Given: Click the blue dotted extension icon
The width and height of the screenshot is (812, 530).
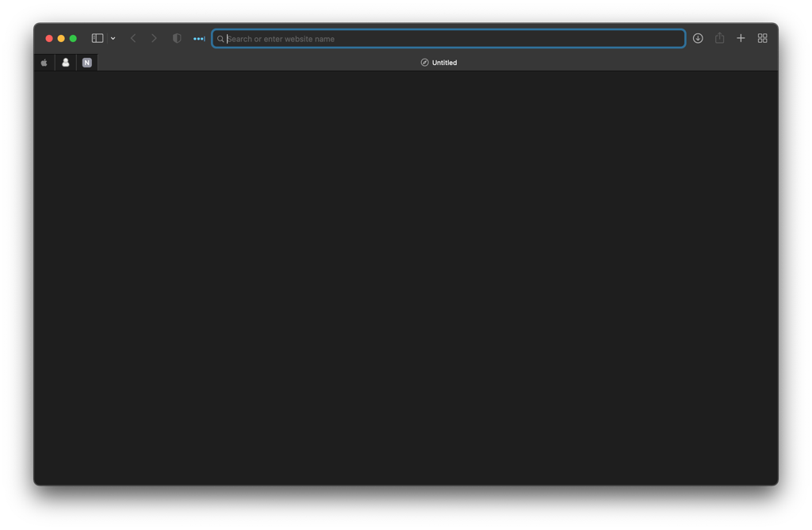Looking at the screenshot, I should 197,37.
